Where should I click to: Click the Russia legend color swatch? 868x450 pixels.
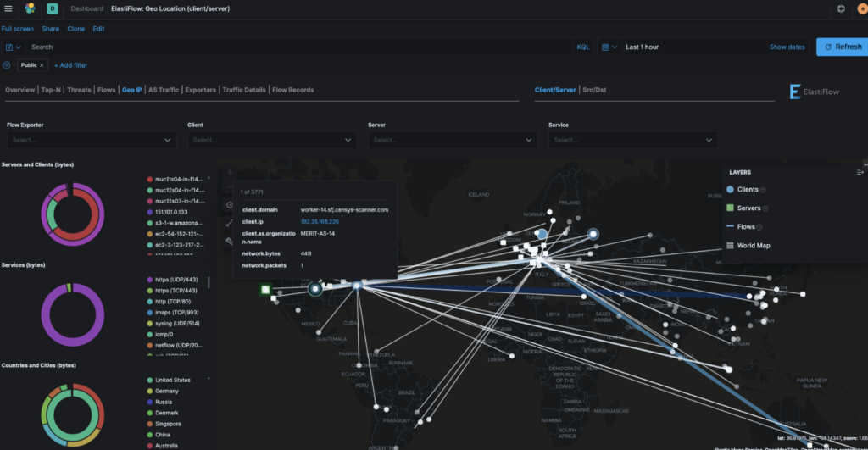coord(149,402)
